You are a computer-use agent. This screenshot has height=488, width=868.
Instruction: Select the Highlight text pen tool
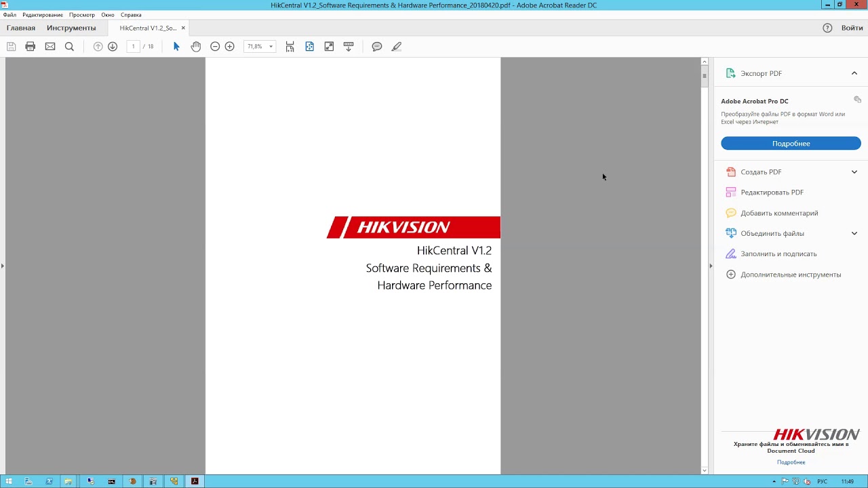[x=397, y=47]
